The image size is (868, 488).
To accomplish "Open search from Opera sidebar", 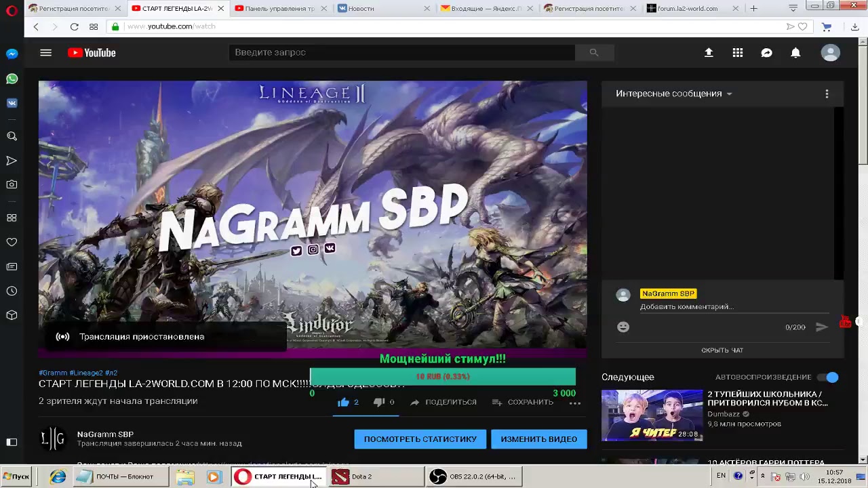I will tap(12, 136).
